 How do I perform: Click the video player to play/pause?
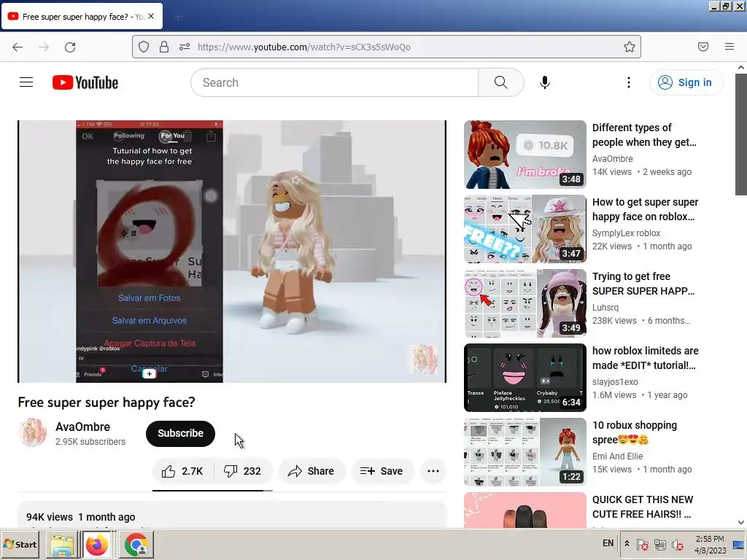click(x=232, y=251)
